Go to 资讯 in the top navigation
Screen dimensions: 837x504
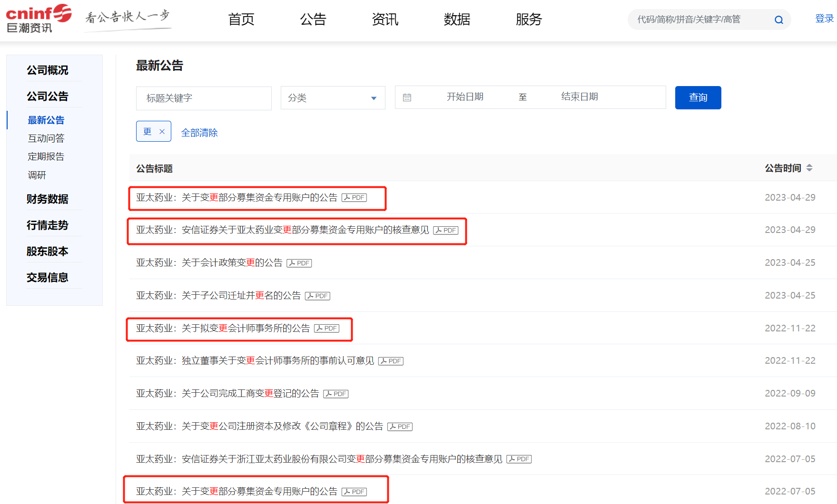coord(385,19)
